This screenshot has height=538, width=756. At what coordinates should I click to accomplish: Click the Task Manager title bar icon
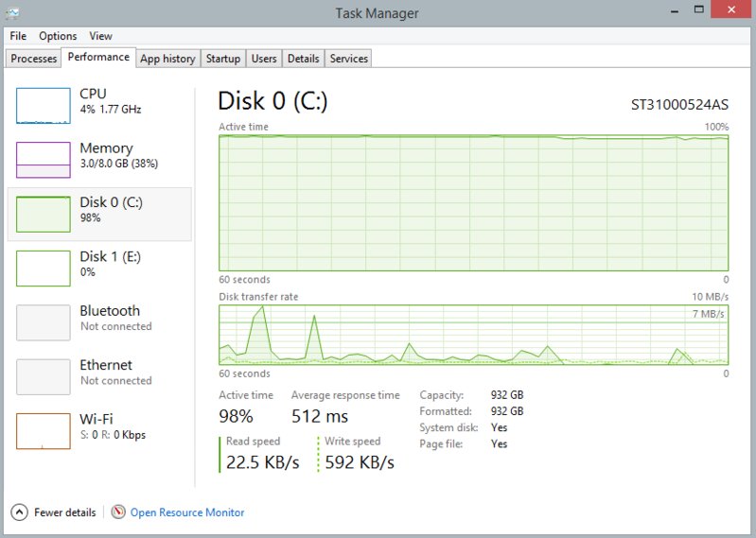pos(12,13)
